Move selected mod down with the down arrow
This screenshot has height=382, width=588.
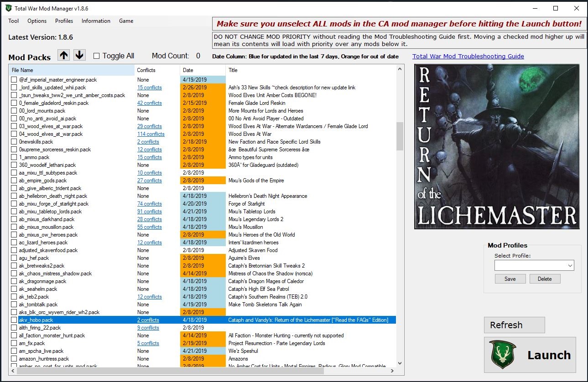click(79, 55)
